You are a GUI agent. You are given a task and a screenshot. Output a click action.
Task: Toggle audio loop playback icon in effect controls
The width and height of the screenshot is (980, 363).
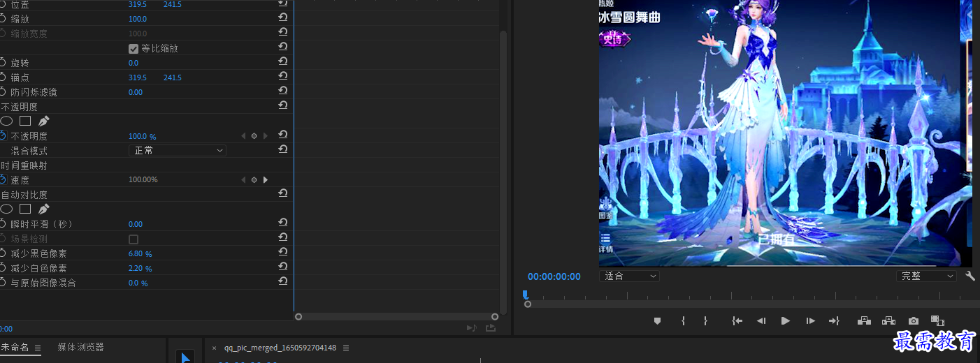(472, 327)
